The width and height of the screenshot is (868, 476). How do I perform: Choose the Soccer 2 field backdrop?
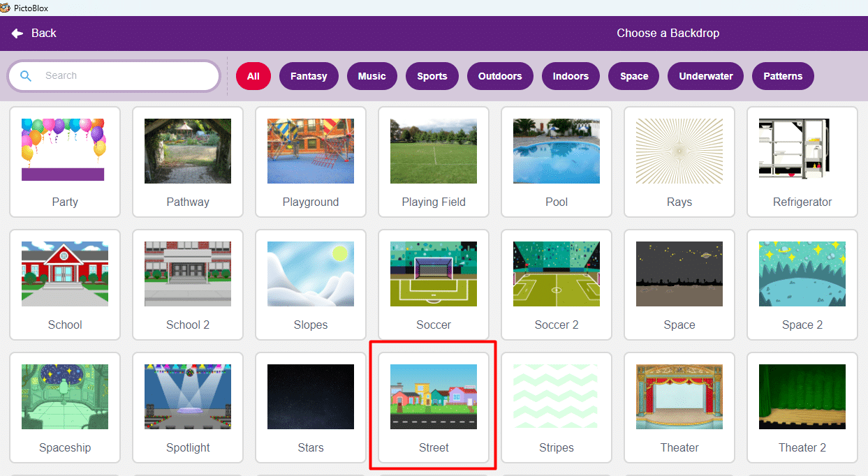pos(557,284)
